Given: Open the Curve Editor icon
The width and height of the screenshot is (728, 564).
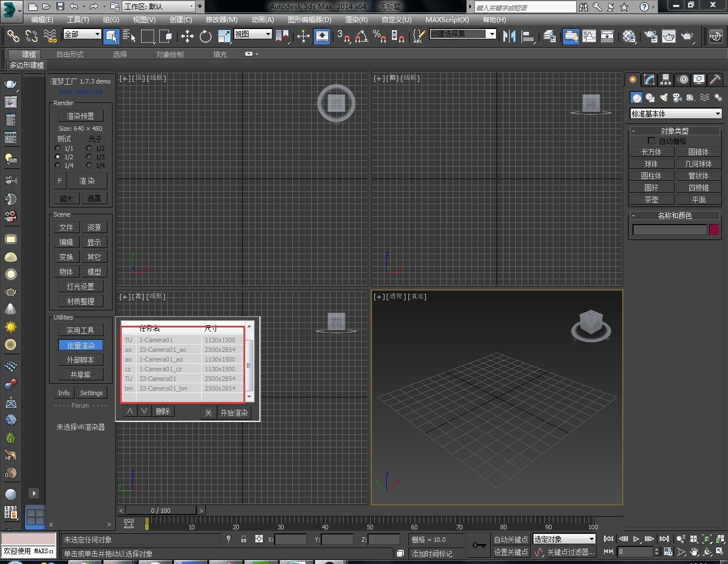Looking at the screenshot, I should (x=589, y=37).
